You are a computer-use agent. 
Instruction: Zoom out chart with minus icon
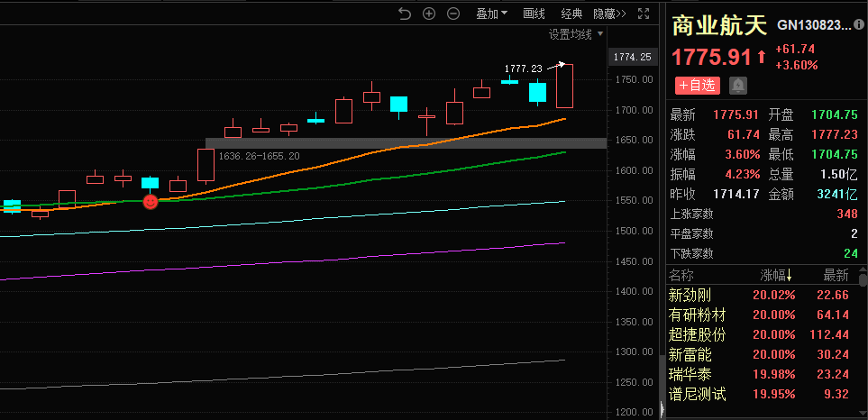point(453,14)
